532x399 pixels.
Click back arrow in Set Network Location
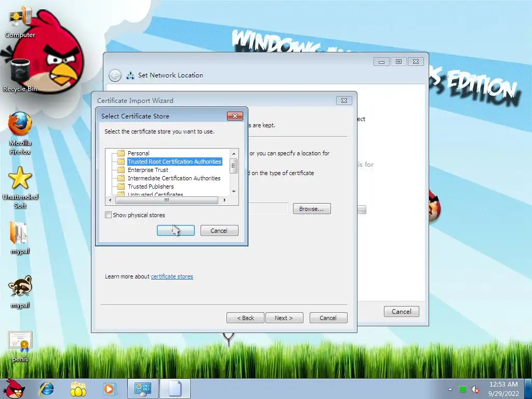click(115, 75)
